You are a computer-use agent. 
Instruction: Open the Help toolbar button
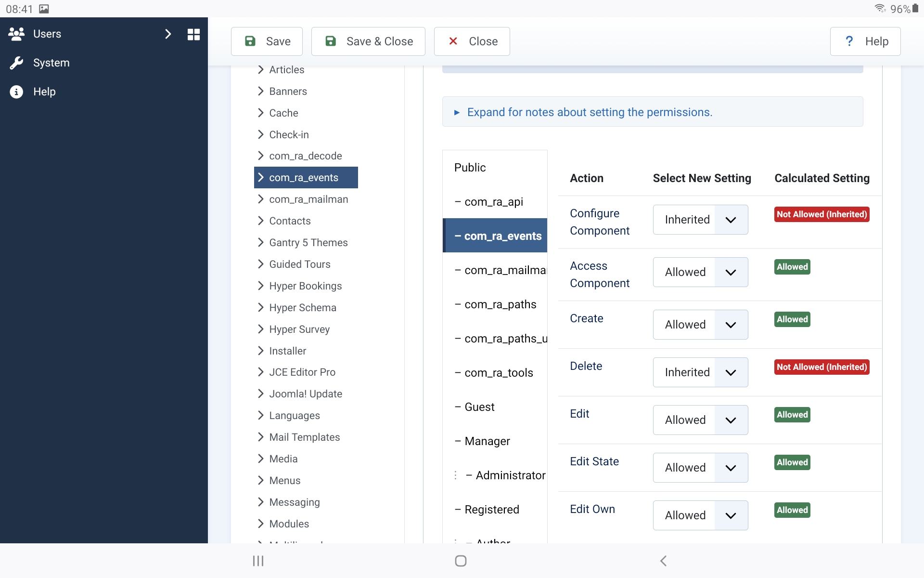click(x=865, y=41)
